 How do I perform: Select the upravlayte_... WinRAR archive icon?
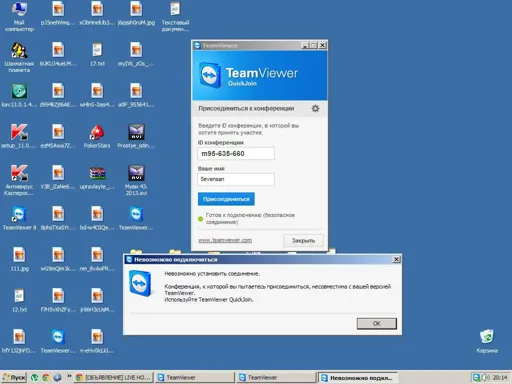tap(97, 177)
